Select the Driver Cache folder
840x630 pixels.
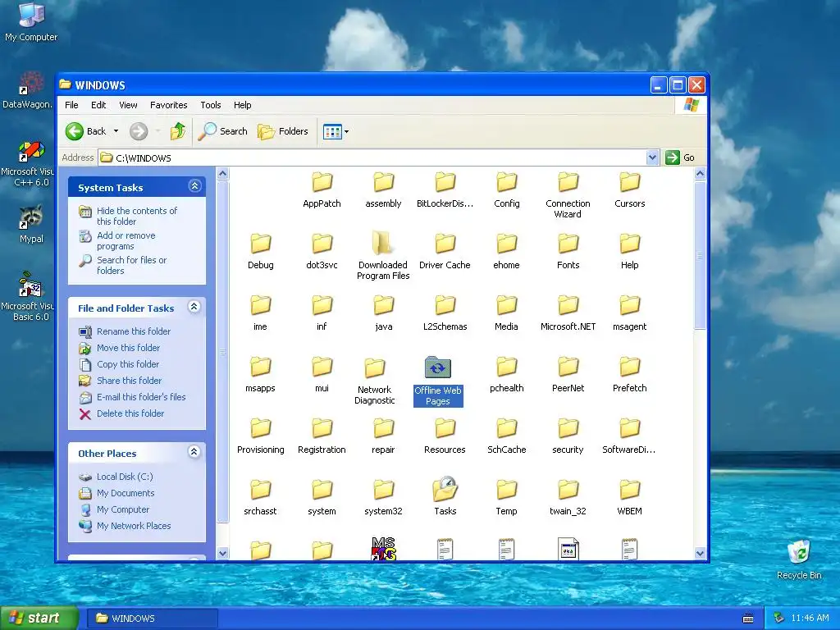(x=445, y=251)
